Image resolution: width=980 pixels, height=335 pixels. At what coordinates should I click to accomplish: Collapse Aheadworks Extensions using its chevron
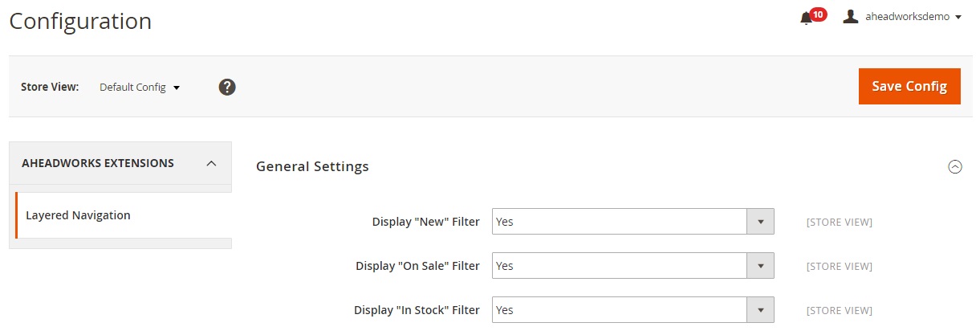pos(211,163)
